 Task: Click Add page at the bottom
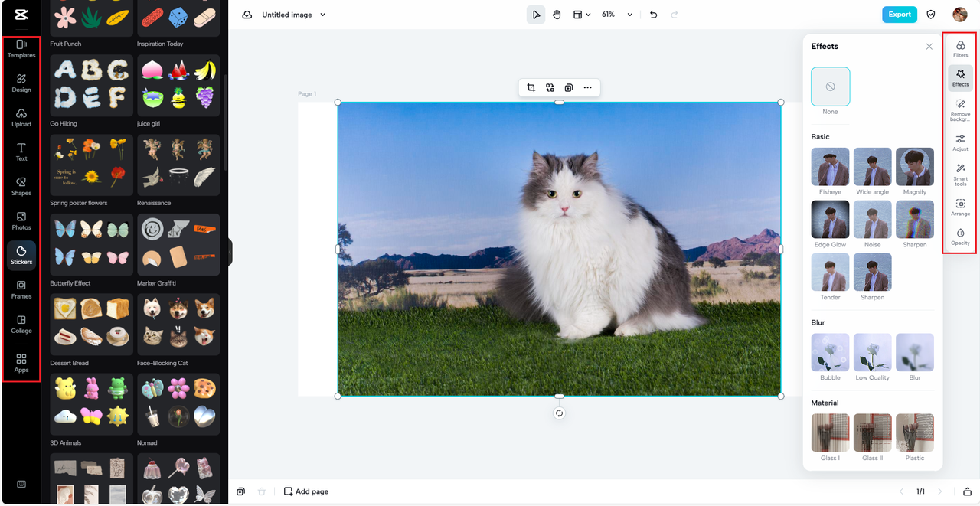[x=306, y=491]
